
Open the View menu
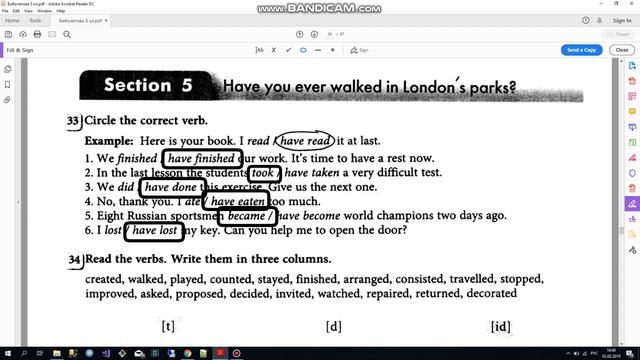coord(28,11)
